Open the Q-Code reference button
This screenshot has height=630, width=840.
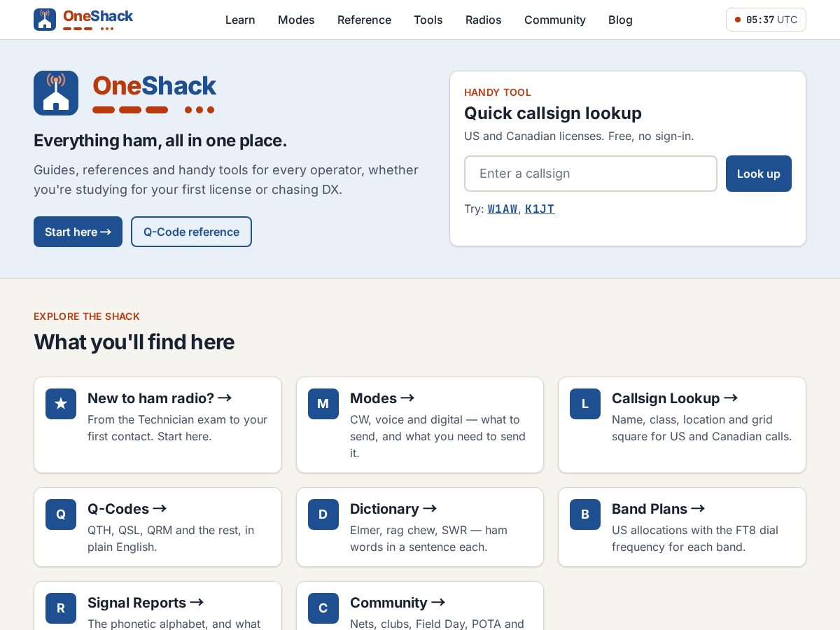point(191,232)
